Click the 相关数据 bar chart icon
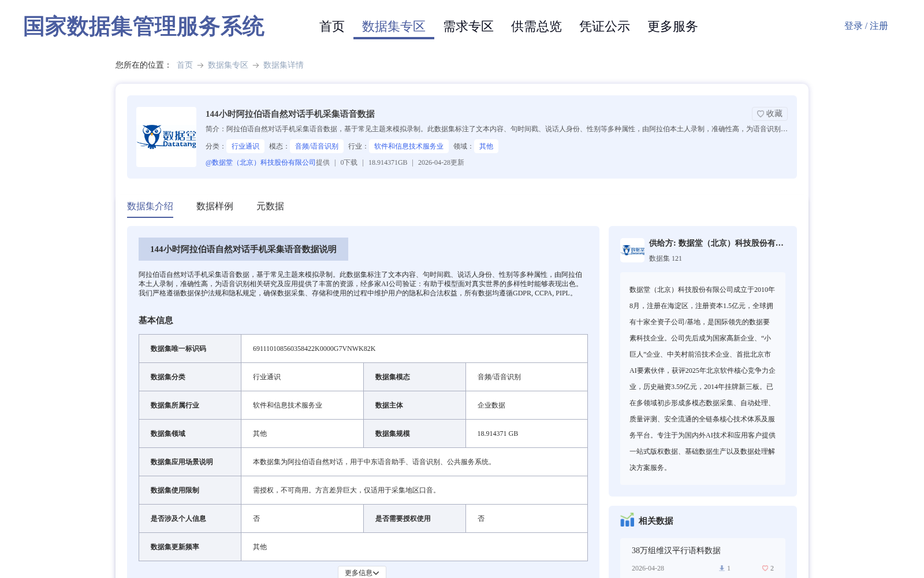 tap(627, 520)
